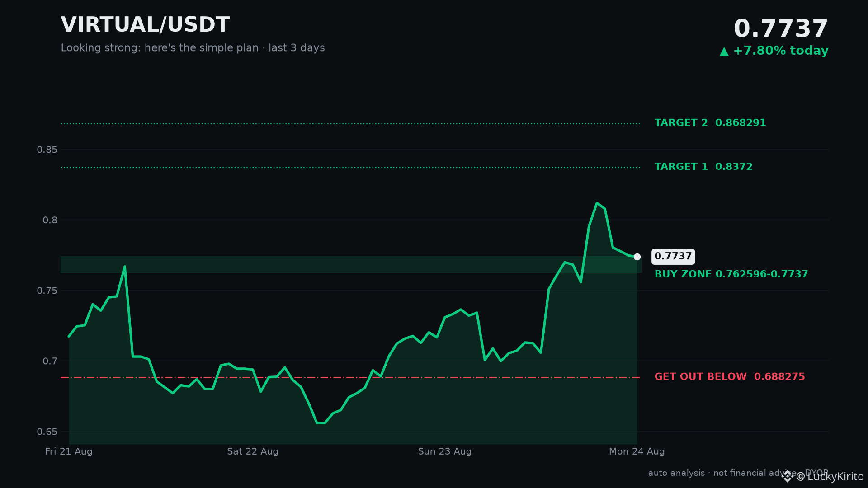Image resolution: width=868 pixels, height=488 pixels.
Task: Click the +7.80% today change label
Action: pyautogui.click(x=781, y=51)
